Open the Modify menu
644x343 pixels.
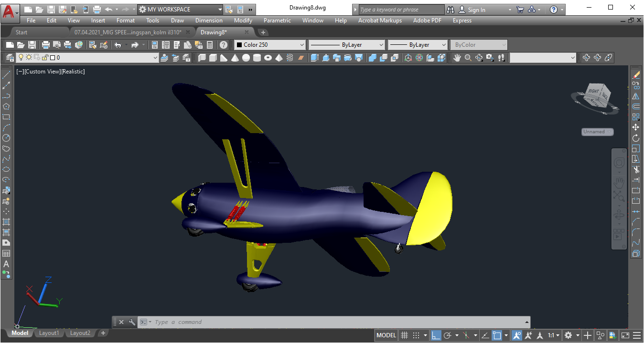pos(243,21)
